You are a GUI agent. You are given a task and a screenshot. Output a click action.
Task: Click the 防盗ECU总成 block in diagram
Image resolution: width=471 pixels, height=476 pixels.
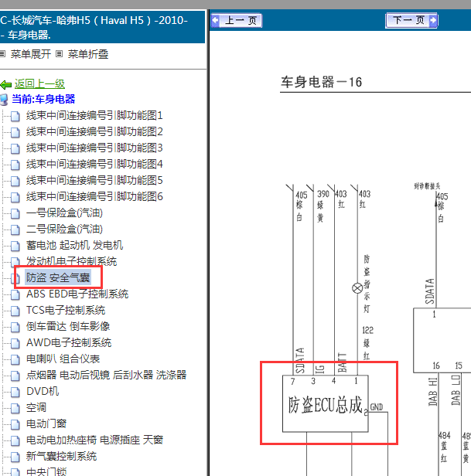pos(325,403)
